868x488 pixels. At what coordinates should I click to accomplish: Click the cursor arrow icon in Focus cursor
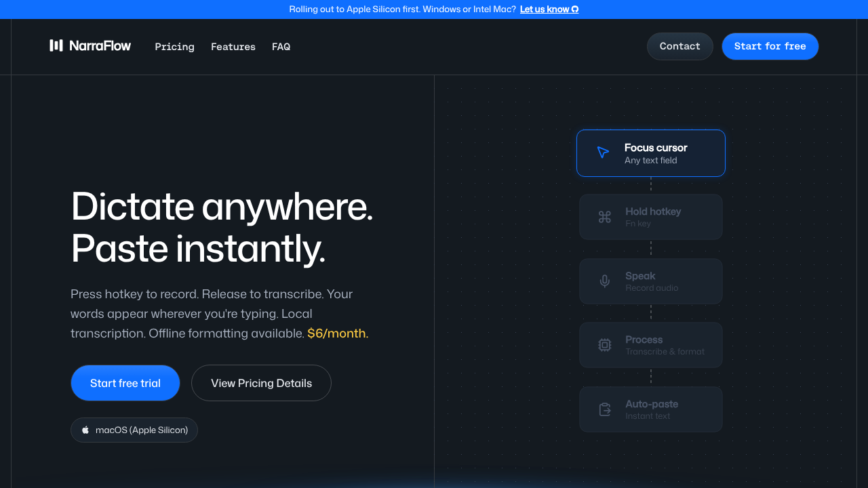point(603,152)
